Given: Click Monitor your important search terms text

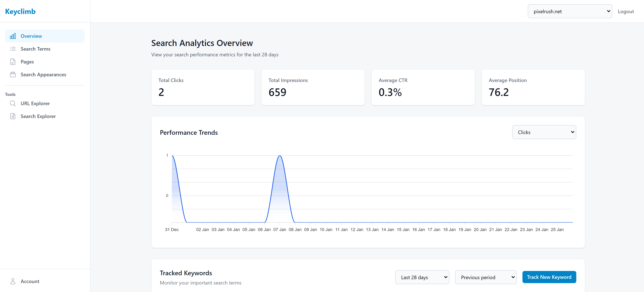Looking at the screenshot, I should click(x=200, y=283).
